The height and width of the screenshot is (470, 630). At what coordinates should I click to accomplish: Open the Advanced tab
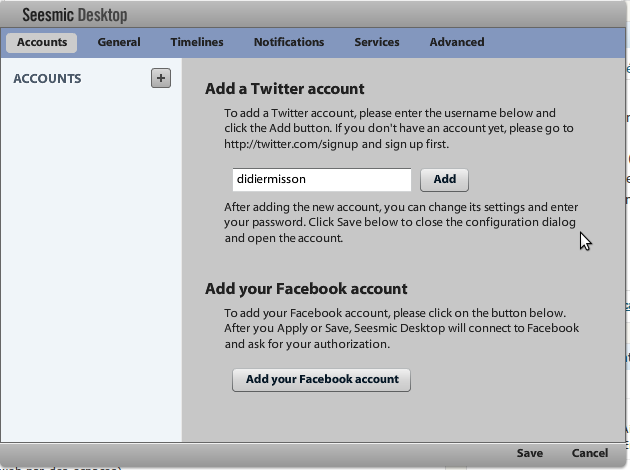click(x=457, y=42)
